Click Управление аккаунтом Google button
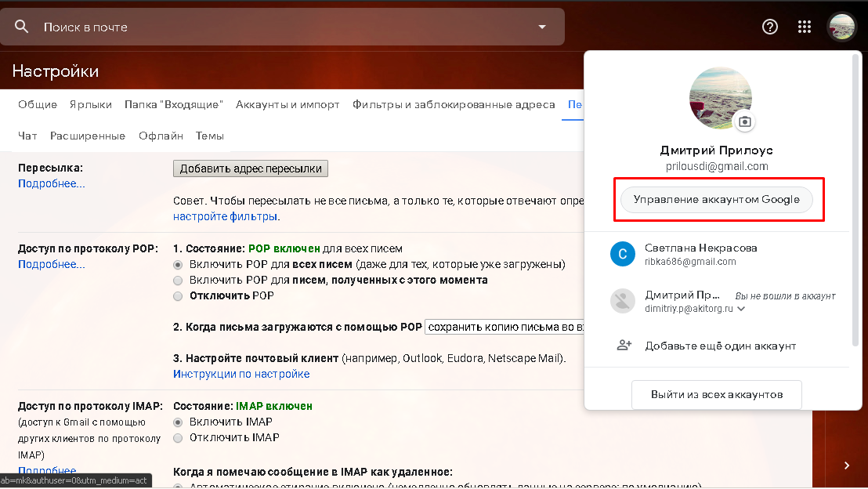This screenshot has height=489, width=868. point(716,199)
